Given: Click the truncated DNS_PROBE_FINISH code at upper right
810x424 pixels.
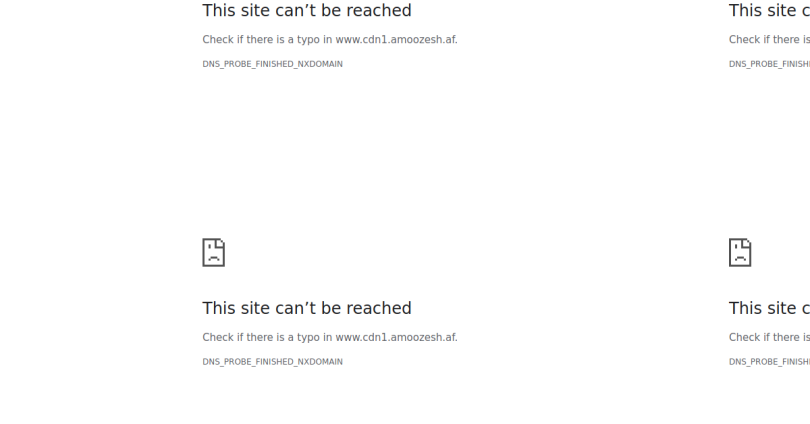Looking at the screenshot, I should [769, 64].
